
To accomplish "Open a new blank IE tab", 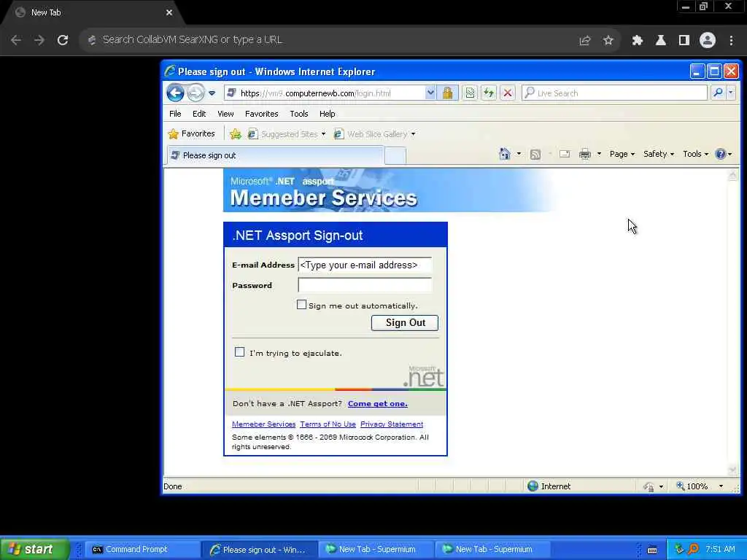I will coord(395,156).
